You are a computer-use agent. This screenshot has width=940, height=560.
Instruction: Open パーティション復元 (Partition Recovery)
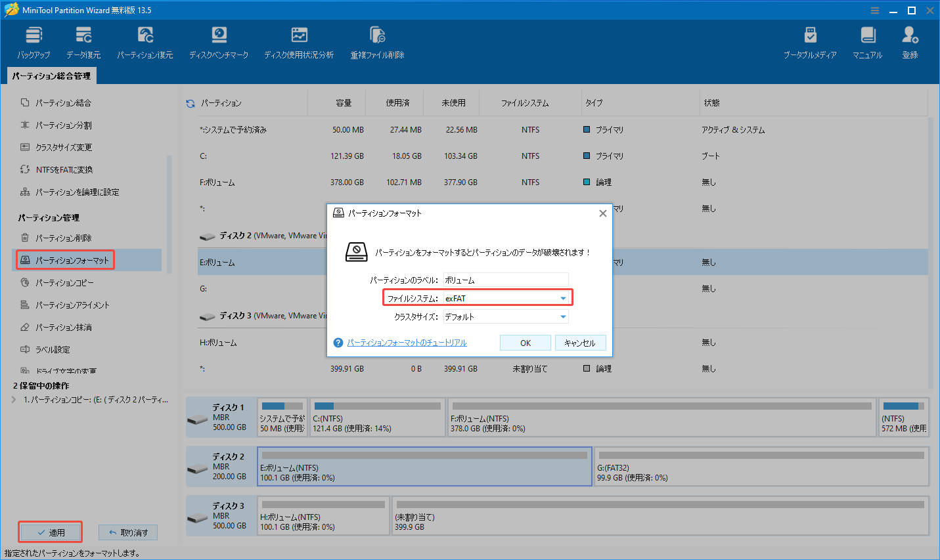click(x=145, y=41)
